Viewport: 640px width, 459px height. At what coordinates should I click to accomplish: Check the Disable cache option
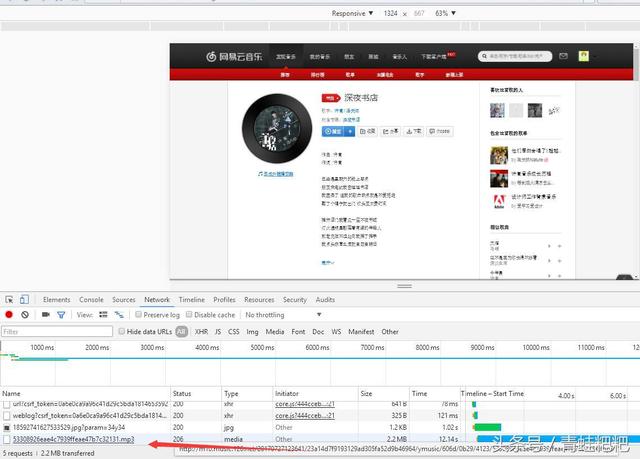pyautogui.click(x=189, y=315)
